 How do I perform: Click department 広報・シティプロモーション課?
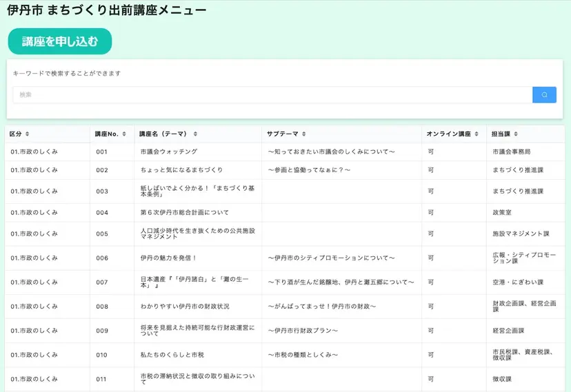(x=524, y=258)
